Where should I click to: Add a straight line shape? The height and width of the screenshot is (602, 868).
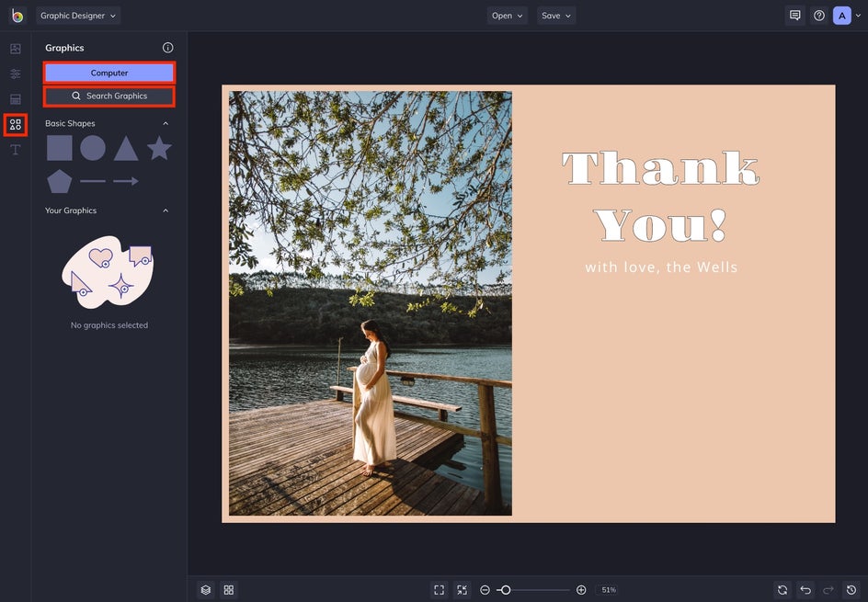pos(93,181)
